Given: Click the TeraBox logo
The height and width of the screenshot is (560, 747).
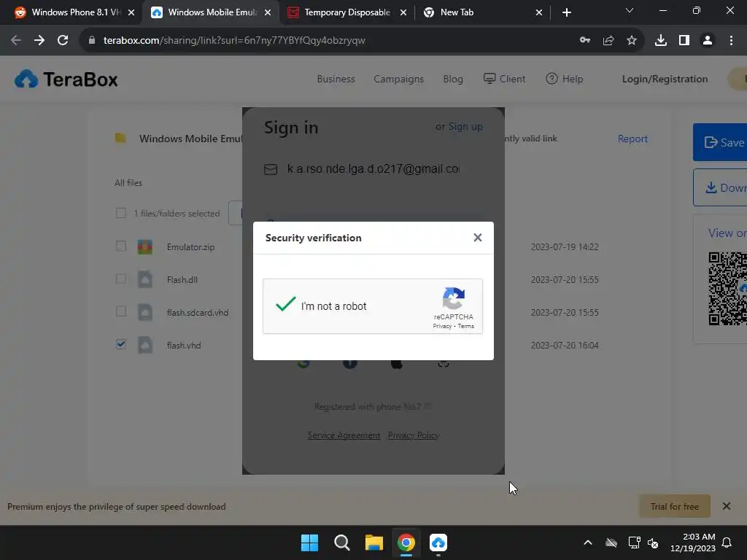Looking at the screenshot, I should (66, 79).
